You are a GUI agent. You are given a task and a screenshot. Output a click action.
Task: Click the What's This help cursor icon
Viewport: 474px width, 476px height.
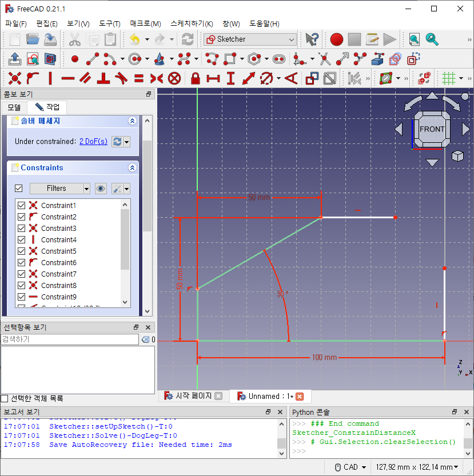[x=312, y=39]
